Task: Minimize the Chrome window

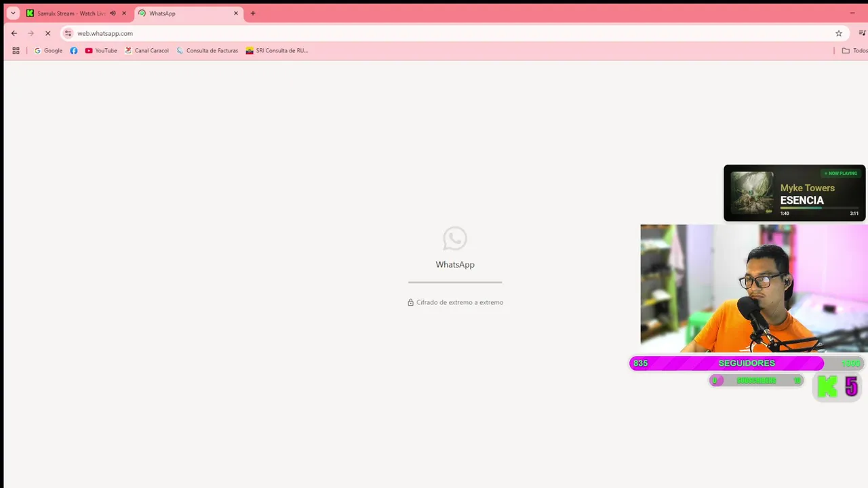Action: tap(852, 13)
